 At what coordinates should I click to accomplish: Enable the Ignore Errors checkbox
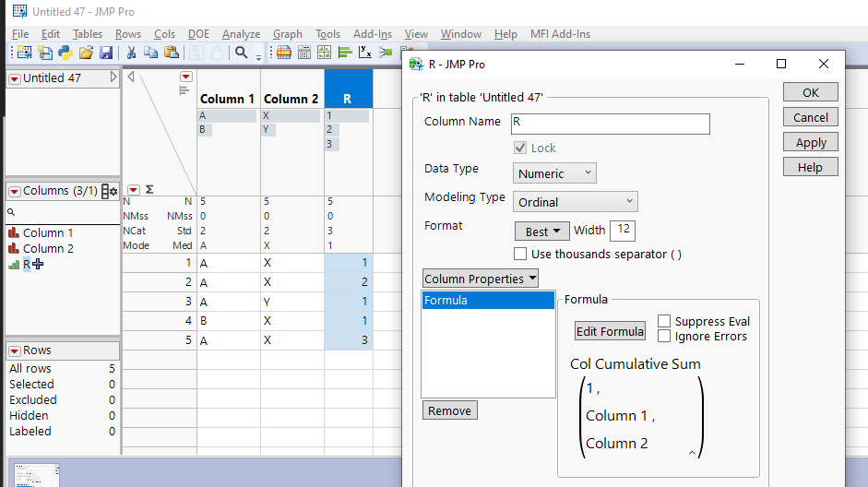coord(664,336)
